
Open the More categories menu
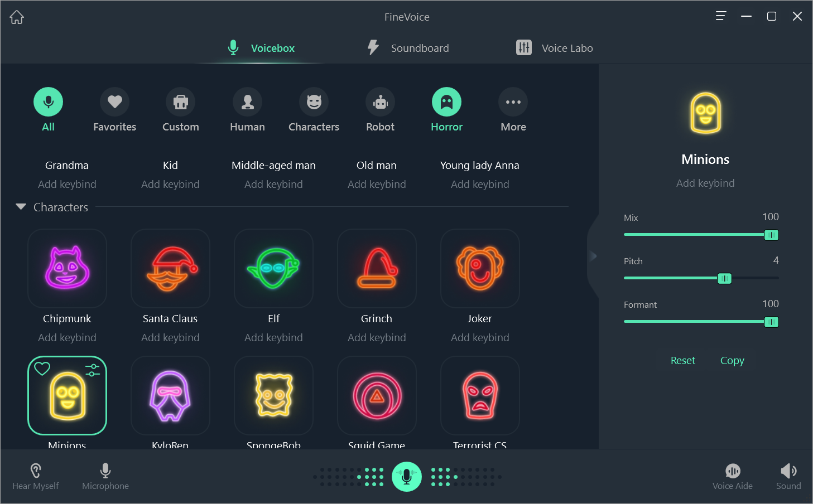click(513, 101)
